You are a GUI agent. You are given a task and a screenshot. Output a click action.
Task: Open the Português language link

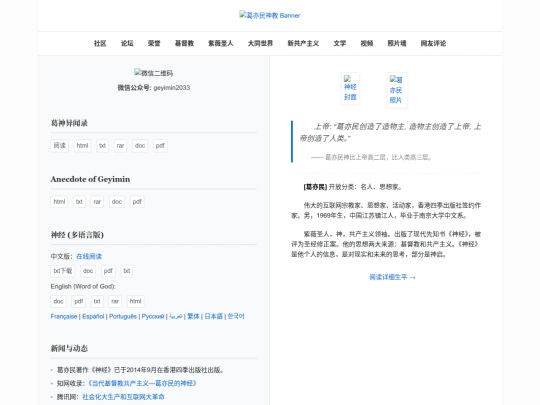123,316
